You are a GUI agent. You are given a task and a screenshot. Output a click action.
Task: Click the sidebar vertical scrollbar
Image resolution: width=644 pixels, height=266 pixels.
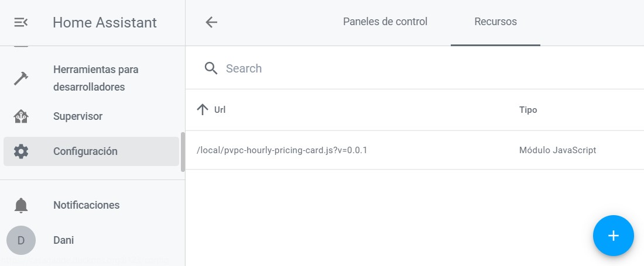click(183, 151)
